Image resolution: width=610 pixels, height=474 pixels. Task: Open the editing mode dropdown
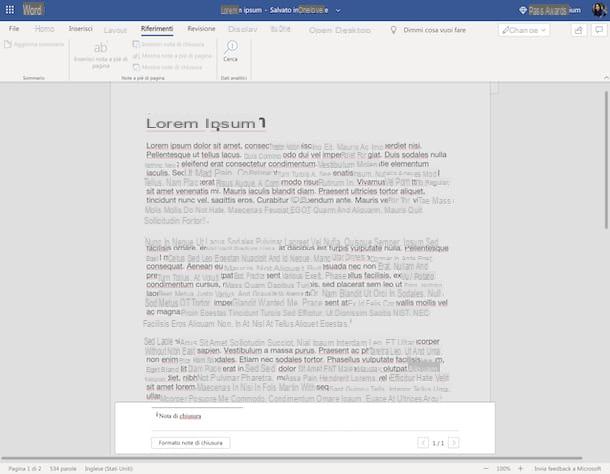[x=524, y=30]
